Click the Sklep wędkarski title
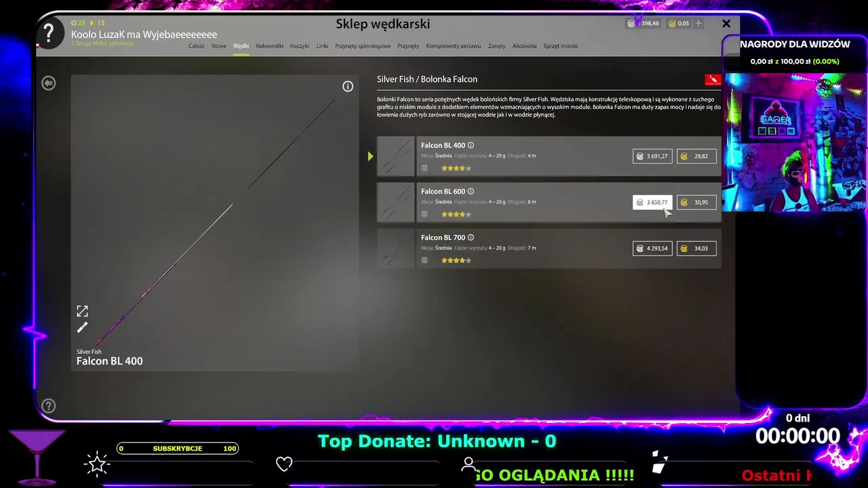The height and width of the screenshot is (488, 868). [x=382, y=24]
